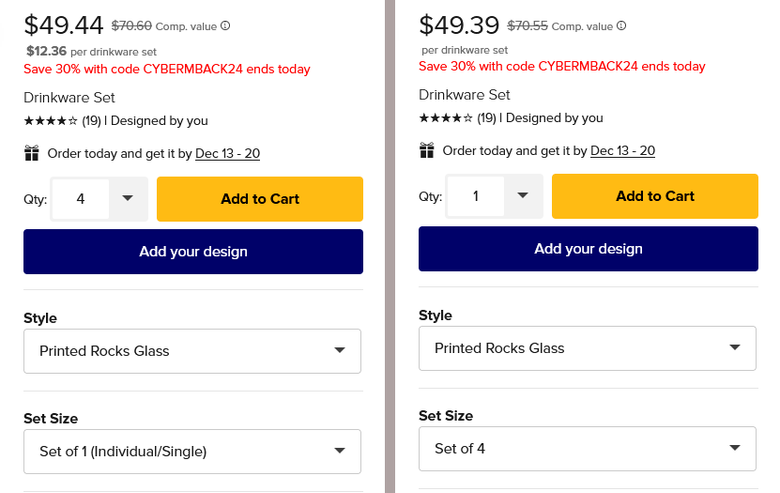Click the info icon beside $70.55 Comp. value

coord(621,26)
